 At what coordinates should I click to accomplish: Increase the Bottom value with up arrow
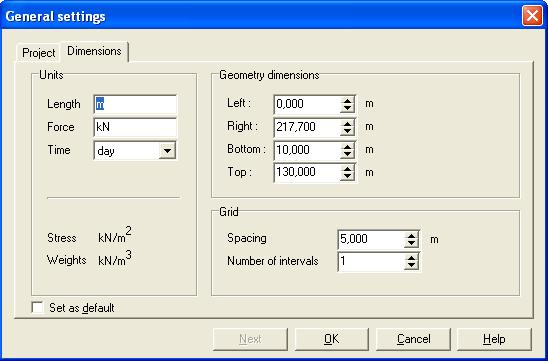pyautogui.click(x=347, y=146)
